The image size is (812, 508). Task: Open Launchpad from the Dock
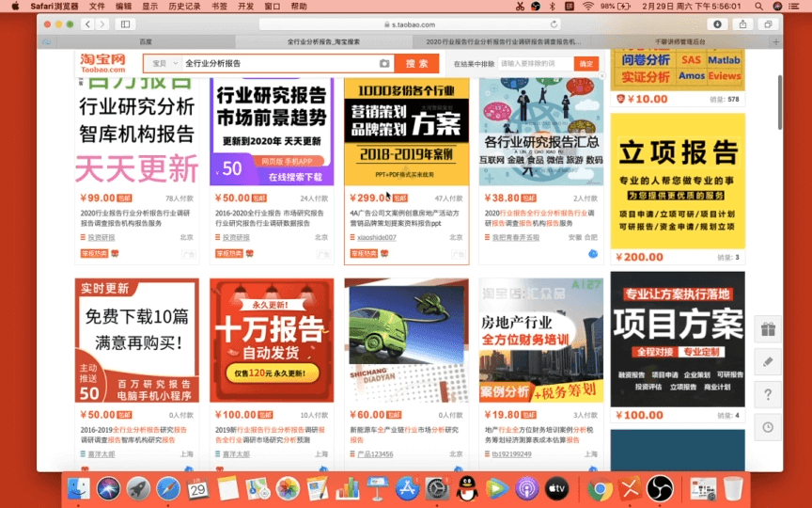tap(138, 489)
